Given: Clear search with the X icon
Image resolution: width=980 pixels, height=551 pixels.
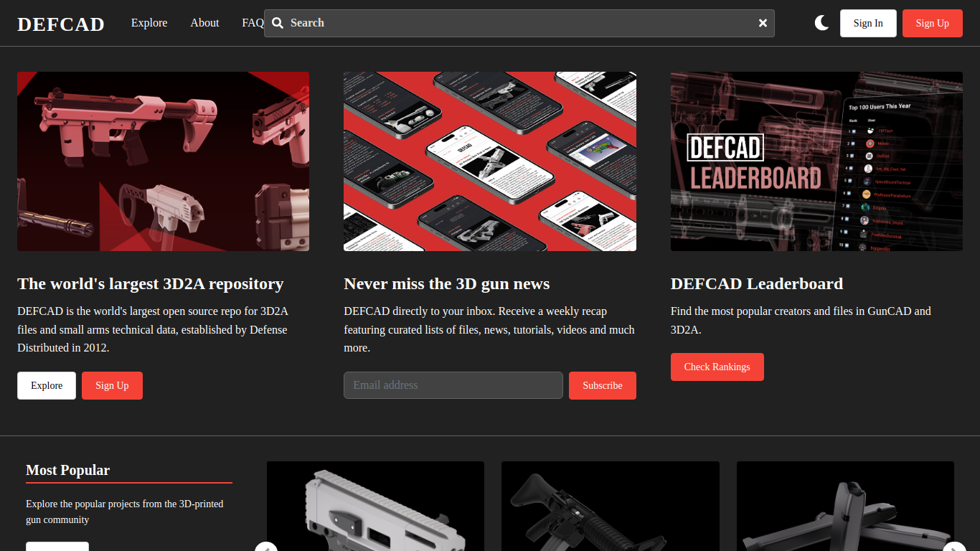Looking at the screenshot, I should (x=763, y=23).
